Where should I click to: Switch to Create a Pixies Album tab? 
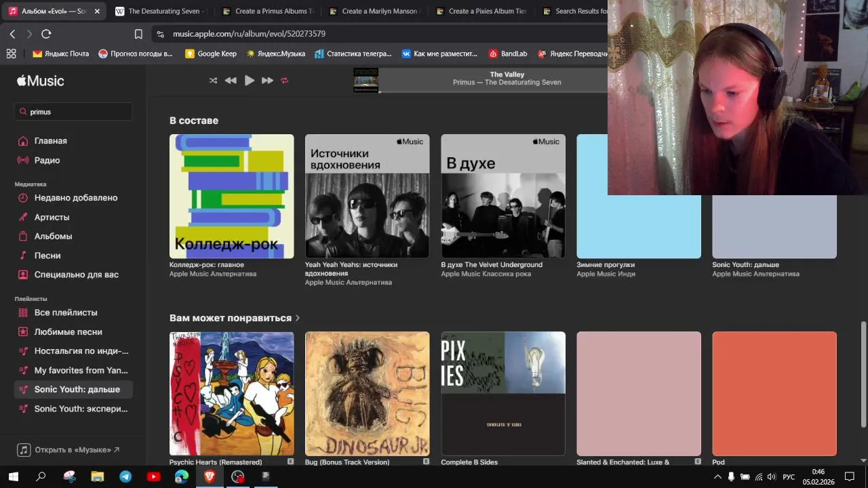click(x=481, y=11)
